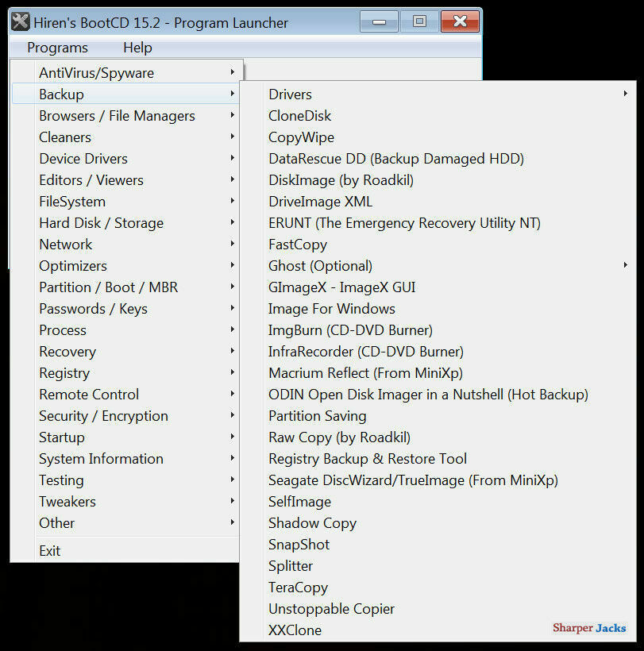
Task: Open Partition / Boot / MBR submenu
Action: click(125, 287)
